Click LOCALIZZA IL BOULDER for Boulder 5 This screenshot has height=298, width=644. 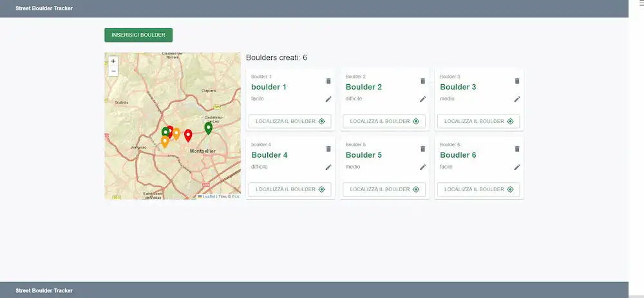pos(384,189)
